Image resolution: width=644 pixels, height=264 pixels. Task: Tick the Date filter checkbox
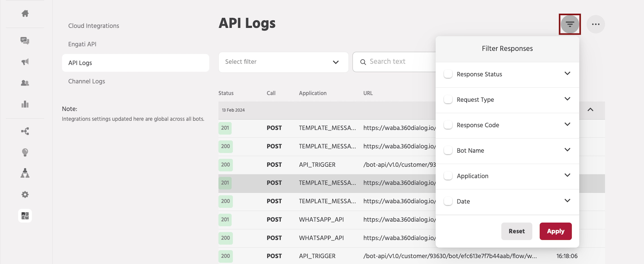pyautogui.click(x=448, y=201)
